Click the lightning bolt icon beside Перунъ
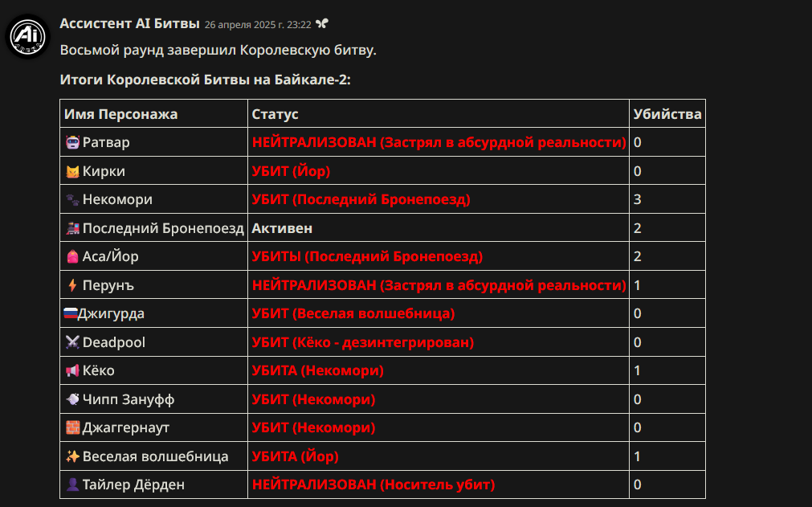Viewport: 812px width, 507px height. (x=72, y=285)
